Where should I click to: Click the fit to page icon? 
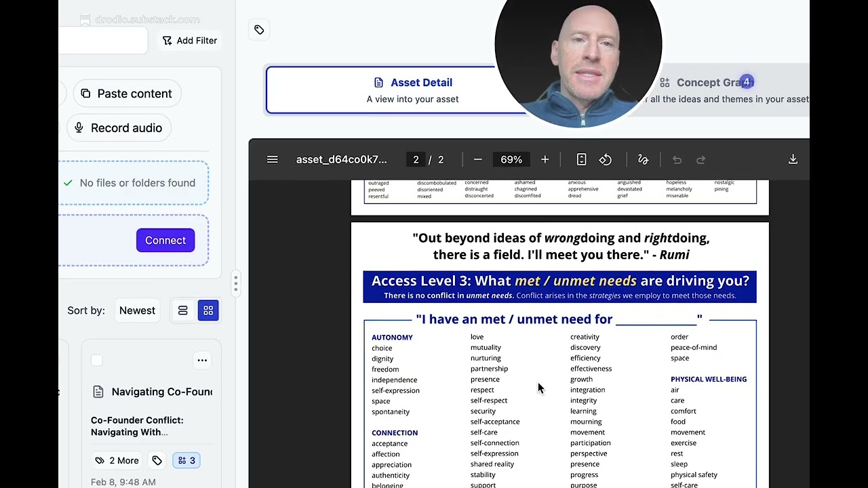click(x=581, y=160)
